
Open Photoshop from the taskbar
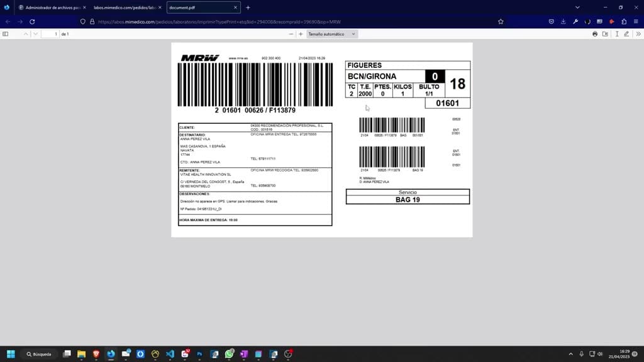click(x=199, y=354)
